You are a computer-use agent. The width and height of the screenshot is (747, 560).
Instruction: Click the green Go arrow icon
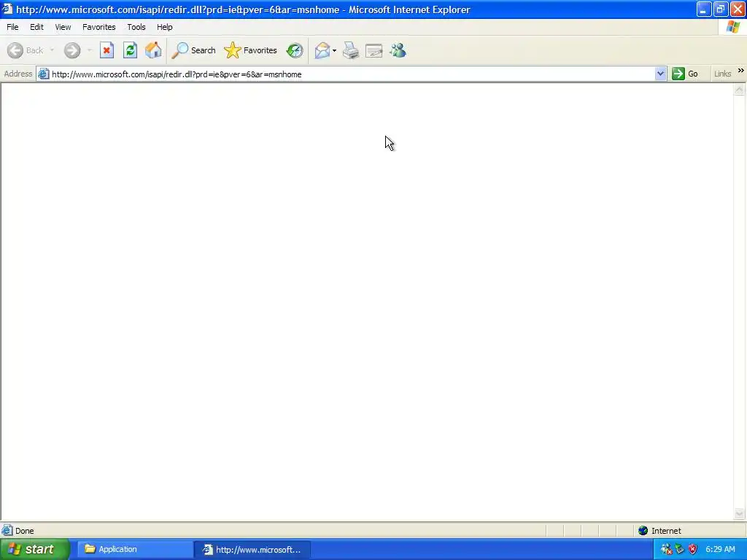click(x=678, y=74)
